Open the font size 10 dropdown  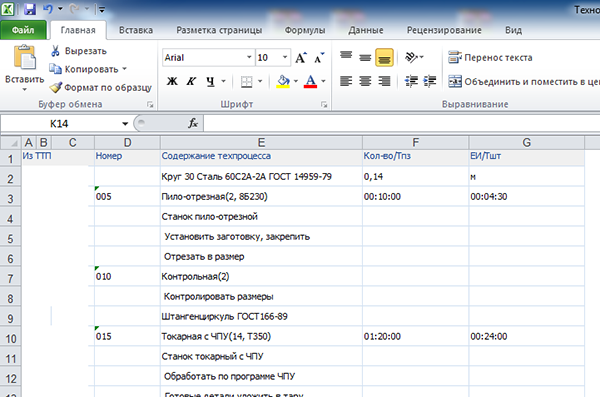[285, 57]
